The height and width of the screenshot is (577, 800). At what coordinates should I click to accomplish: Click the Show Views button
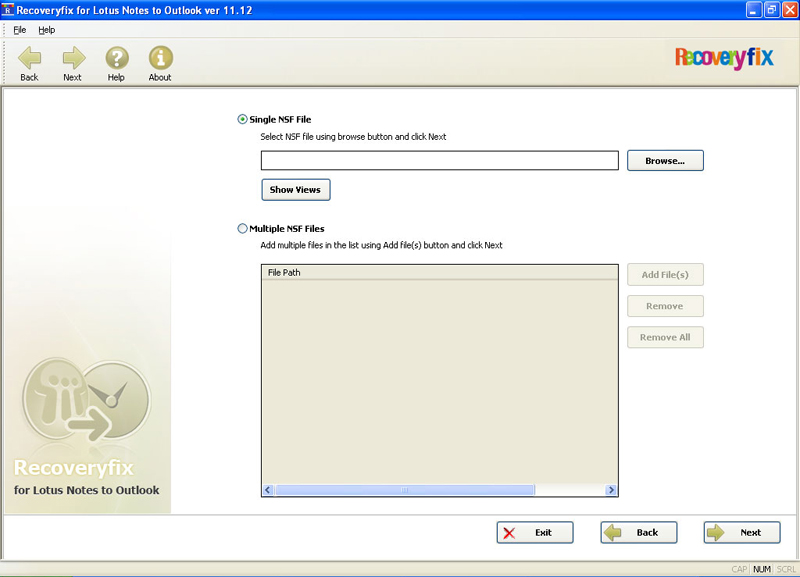click(295, 190)
